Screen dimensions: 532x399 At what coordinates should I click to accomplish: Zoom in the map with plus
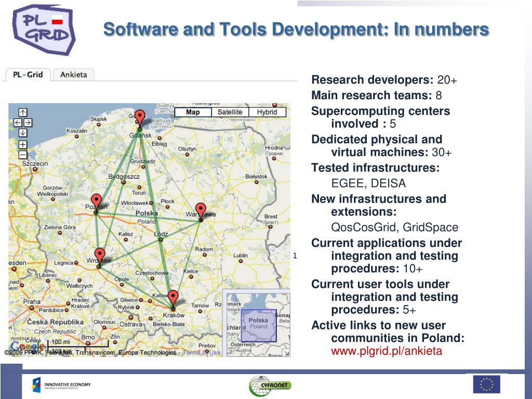pyautogui.click(x=23, y=145)
